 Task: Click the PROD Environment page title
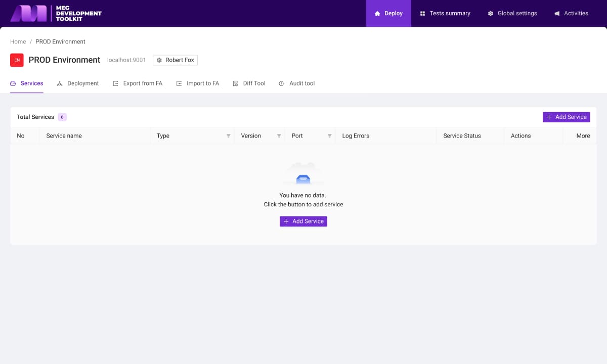(x=64, y=60)
